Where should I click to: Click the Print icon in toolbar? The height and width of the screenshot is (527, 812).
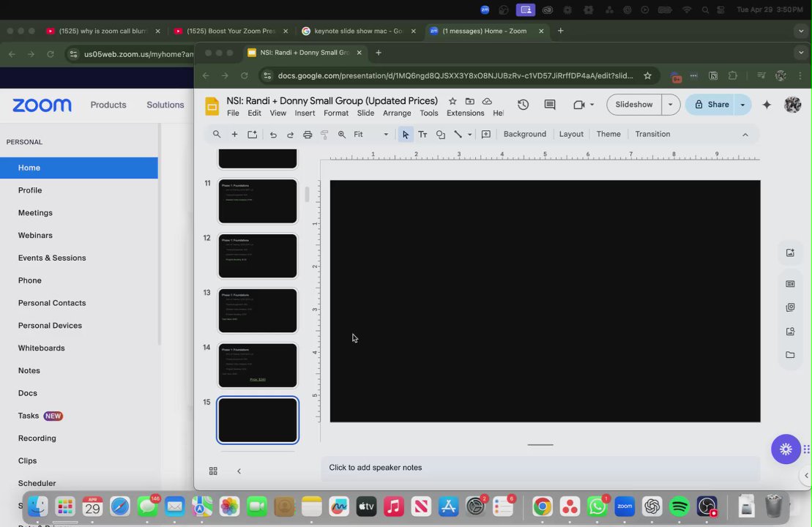308,135
